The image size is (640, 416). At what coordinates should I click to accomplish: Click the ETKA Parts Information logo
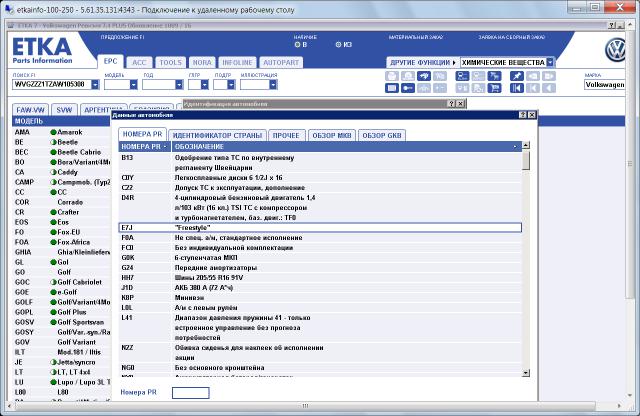pos(42,51)
